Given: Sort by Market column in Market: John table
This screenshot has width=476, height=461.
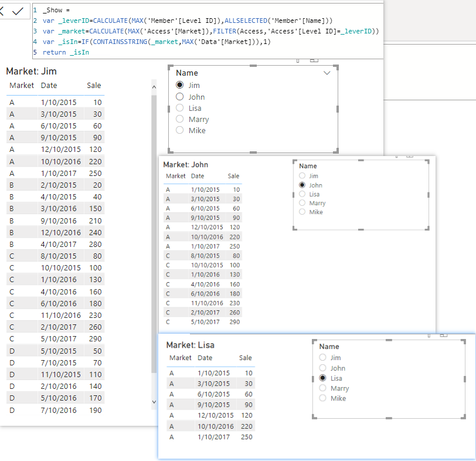Looking at the screenshot, I should point(176,176).
